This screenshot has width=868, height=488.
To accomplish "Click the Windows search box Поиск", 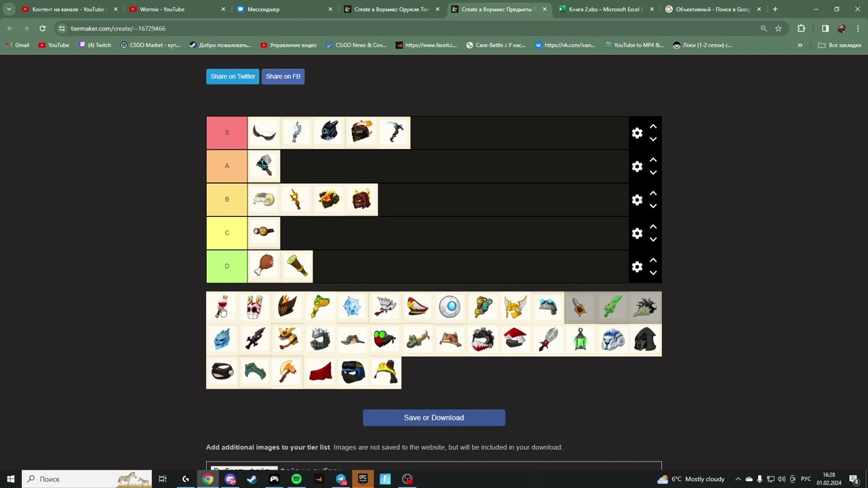I will click(x=87, y=479).
